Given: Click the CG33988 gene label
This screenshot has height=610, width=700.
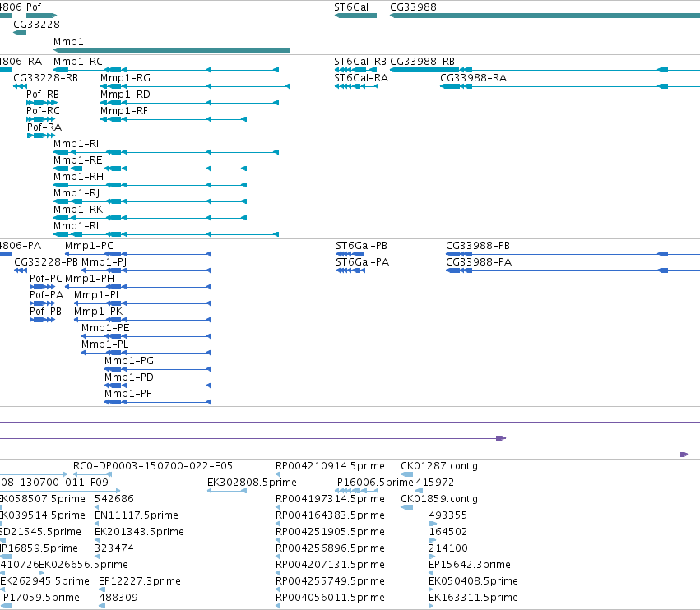Looking at the screenshot, I should (x=414, y=7).
